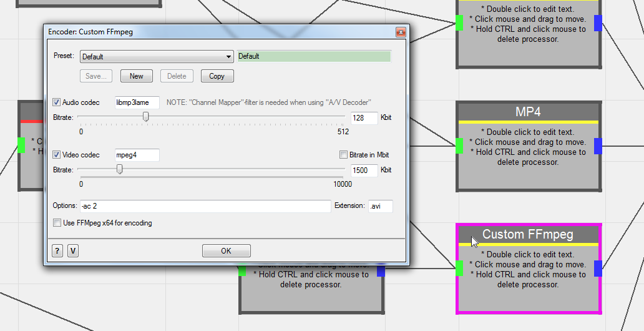Image resolution: width=644 pixels, height=331 pixels.
Task: Click green connector of red-striped node left of dialog
Action: [x=21, y=145]
